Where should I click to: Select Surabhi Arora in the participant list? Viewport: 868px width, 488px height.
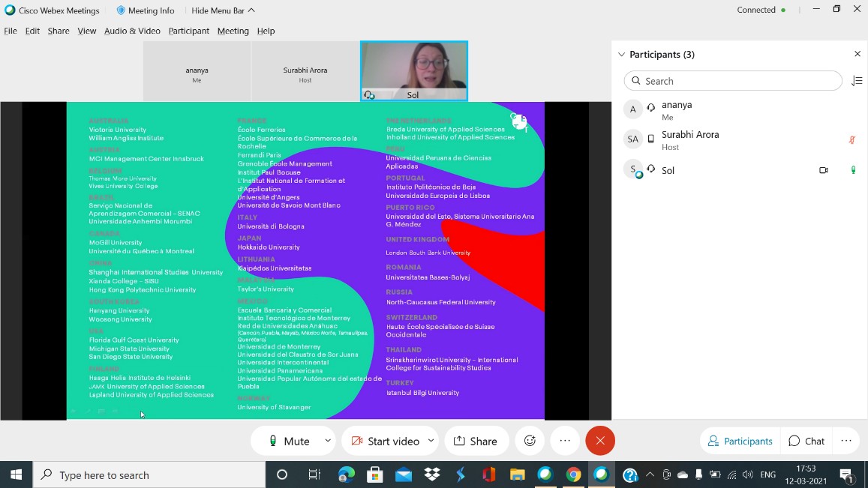[x=740, y=139]
